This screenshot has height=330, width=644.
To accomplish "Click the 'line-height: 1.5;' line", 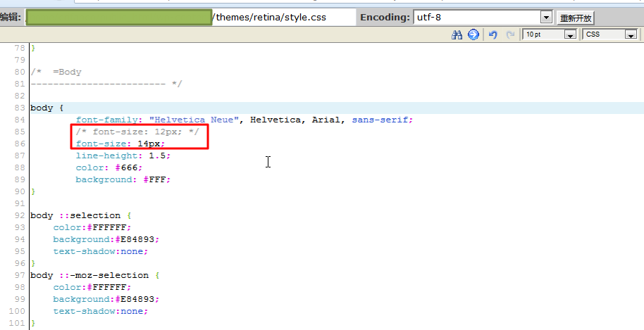I will pyautogui.click(x=123, y=156).
